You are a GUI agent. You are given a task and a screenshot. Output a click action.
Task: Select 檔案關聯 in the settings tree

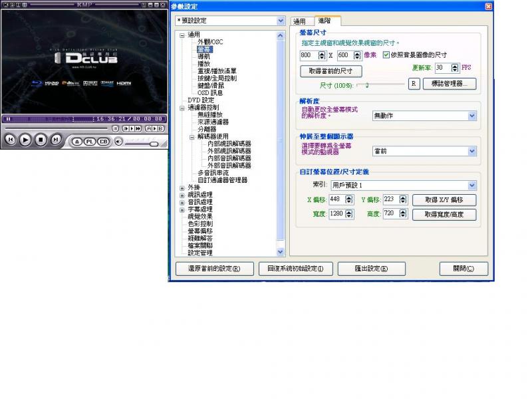(200, 245)
